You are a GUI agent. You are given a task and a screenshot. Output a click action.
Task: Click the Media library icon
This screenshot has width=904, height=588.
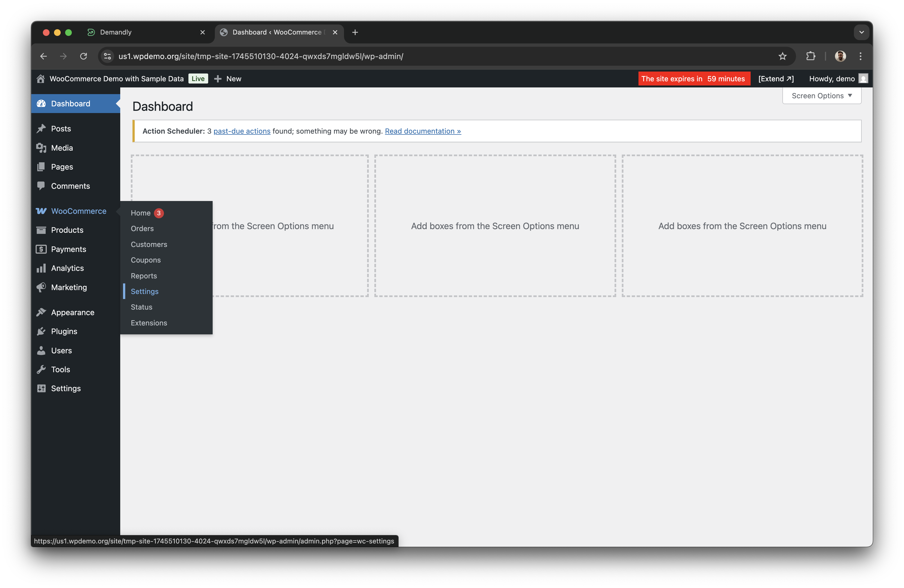(41, 148)
